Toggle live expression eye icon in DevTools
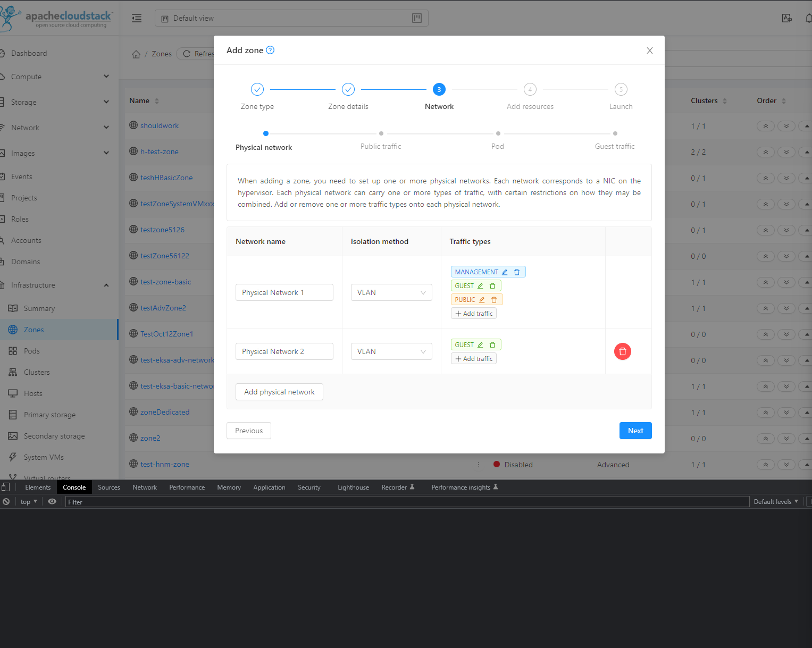 [x=52, y=502]
